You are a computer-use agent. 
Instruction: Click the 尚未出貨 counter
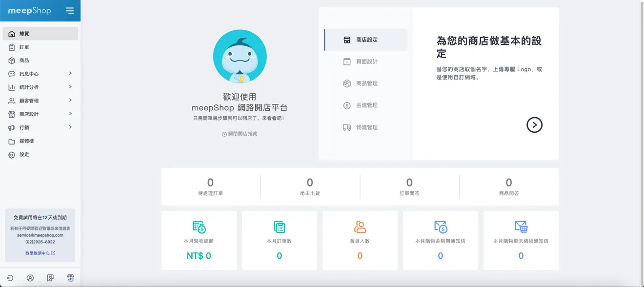click(x=310, y=186)
